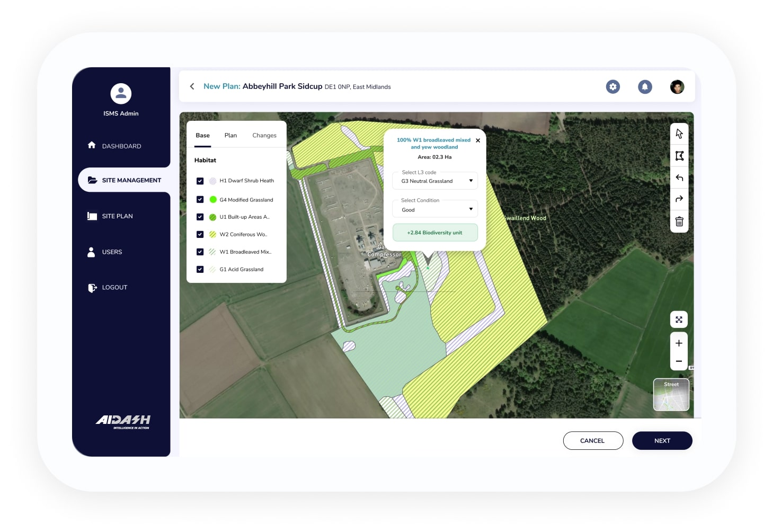Expand map to fullscreen
Image resolution: width=772 pixels, height=532 pixels.
pyautogui.click(x=679, y=320)
